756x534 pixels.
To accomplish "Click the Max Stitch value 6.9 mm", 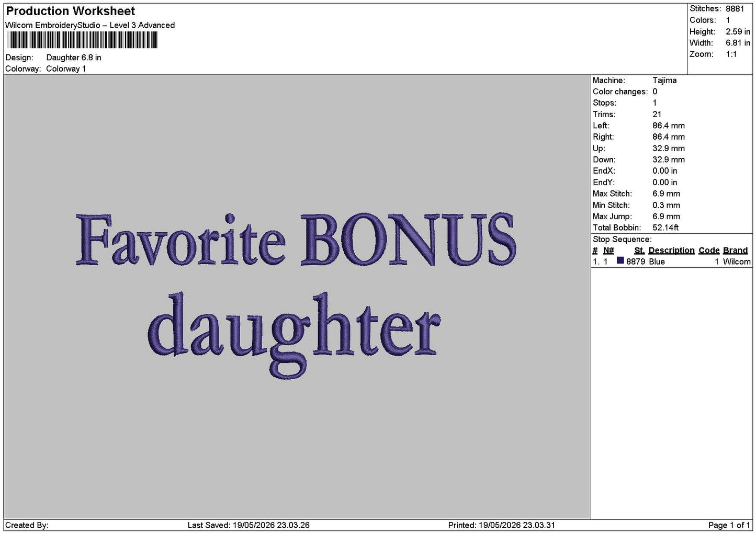I will [667, 194].
